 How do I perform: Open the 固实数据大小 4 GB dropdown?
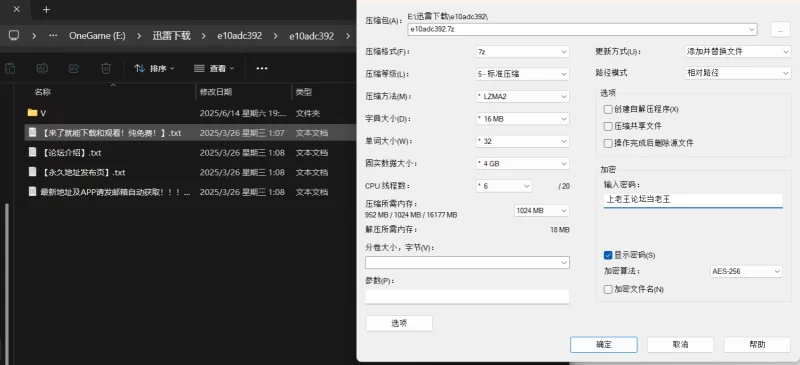click(x=522, y=163)
